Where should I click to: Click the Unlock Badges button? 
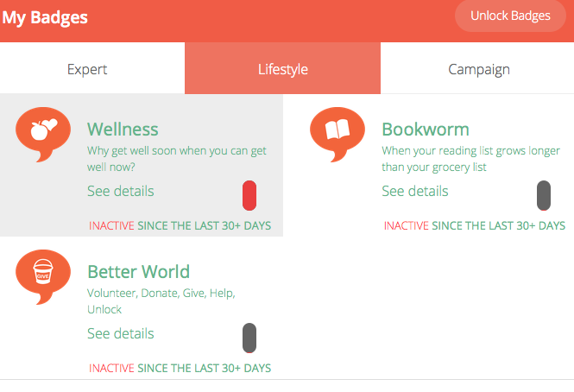point(510,16)
